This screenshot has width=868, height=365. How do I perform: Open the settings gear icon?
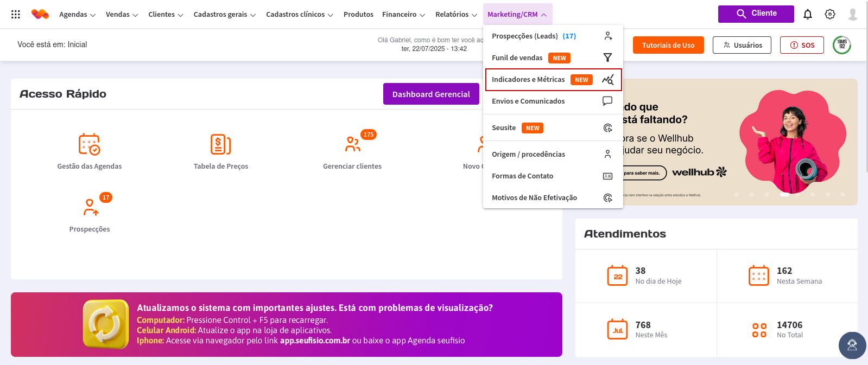[830, 15]
